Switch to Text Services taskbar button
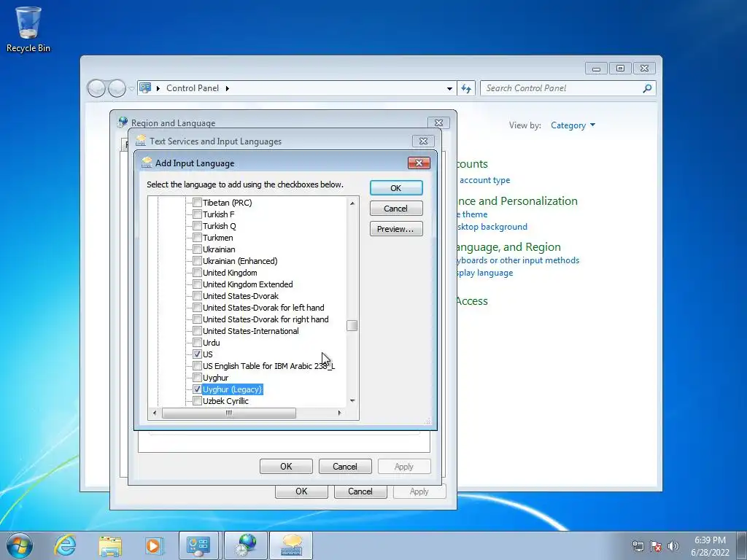The height and width of the screenshot is (560, 747). 291,545
